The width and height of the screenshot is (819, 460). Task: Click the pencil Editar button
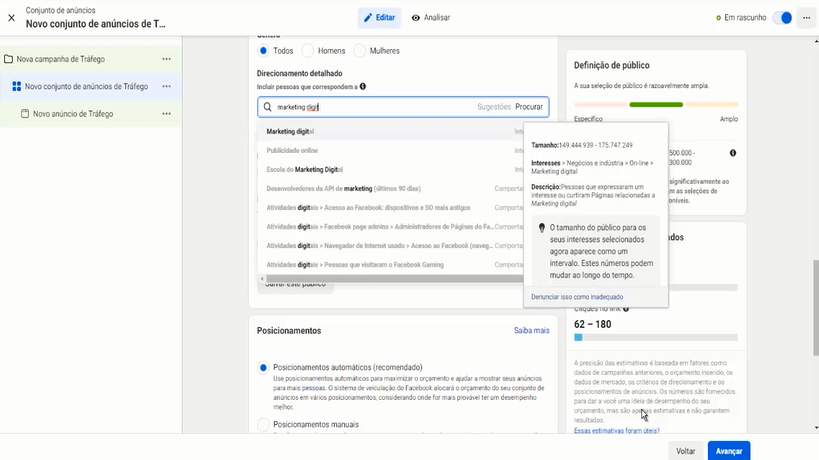tap(379, 18)
